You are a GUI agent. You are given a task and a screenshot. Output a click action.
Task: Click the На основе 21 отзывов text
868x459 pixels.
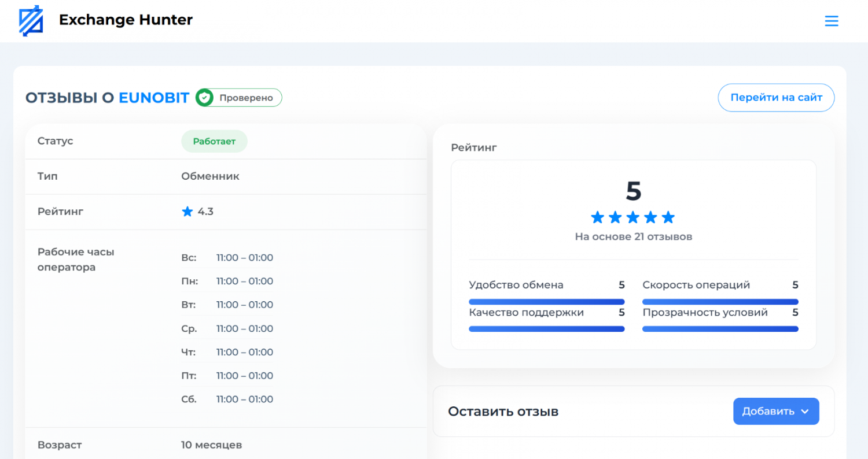click(x=633, y=236)
